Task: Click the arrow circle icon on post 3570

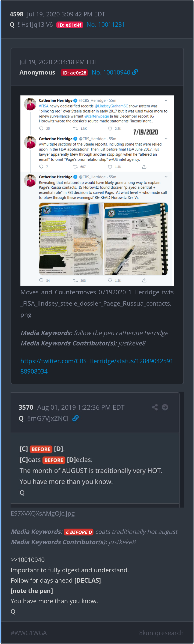Action: (x=165, y=407)
